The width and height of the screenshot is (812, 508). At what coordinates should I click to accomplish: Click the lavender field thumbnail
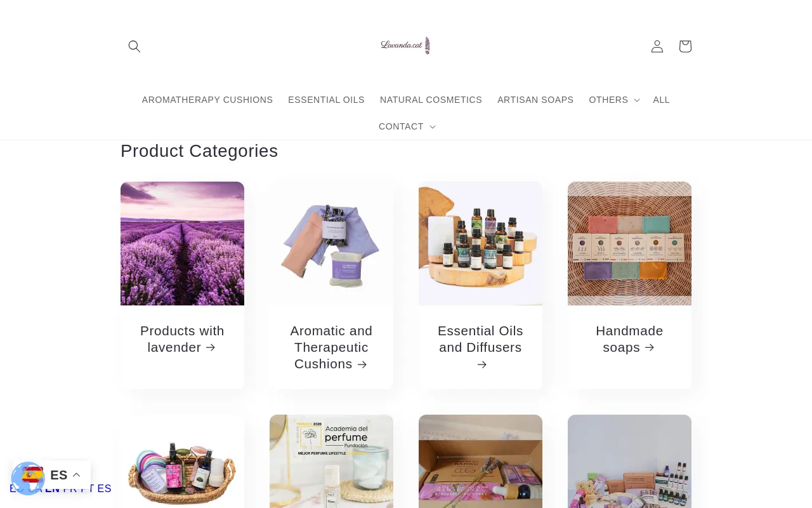point(182,243)
